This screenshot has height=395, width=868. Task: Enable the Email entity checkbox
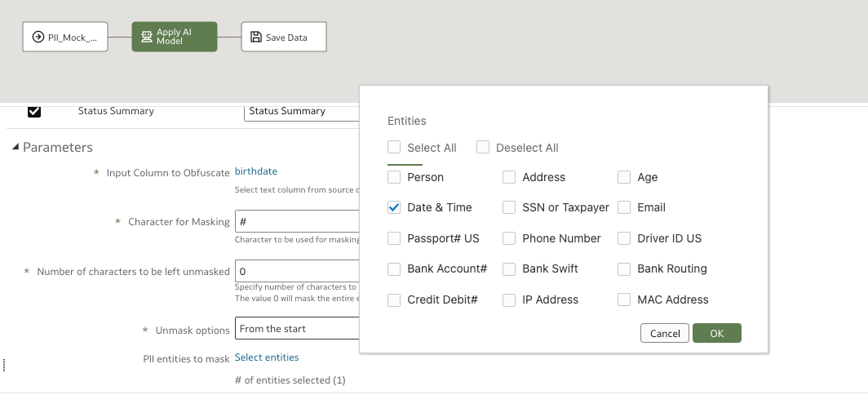click(624, 207)
